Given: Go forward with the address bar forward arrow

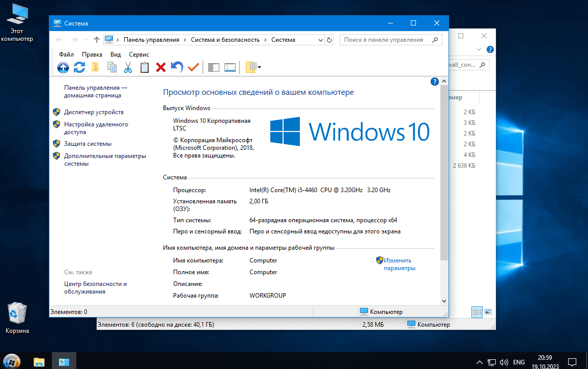Looking at the screenshot, I should click(74, 40).
